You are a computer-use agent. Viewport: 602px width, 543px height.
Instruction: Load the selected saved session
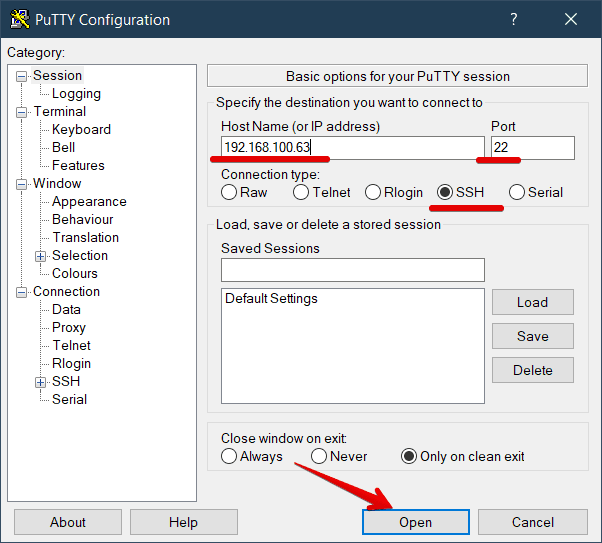533,302
